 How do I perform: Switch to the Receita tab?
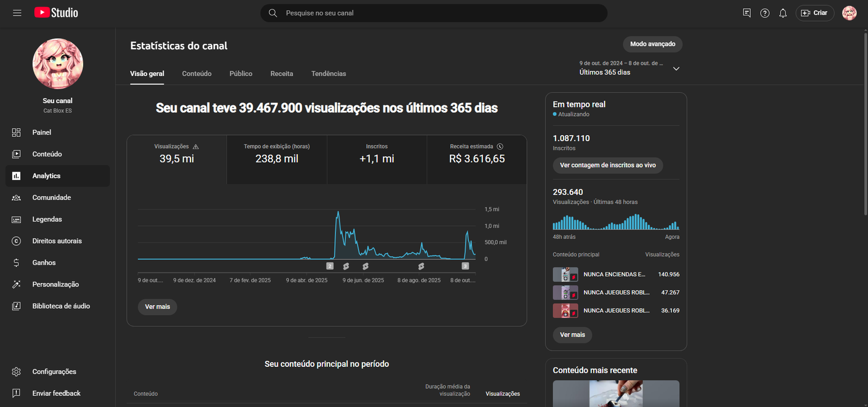click(282, 74)
